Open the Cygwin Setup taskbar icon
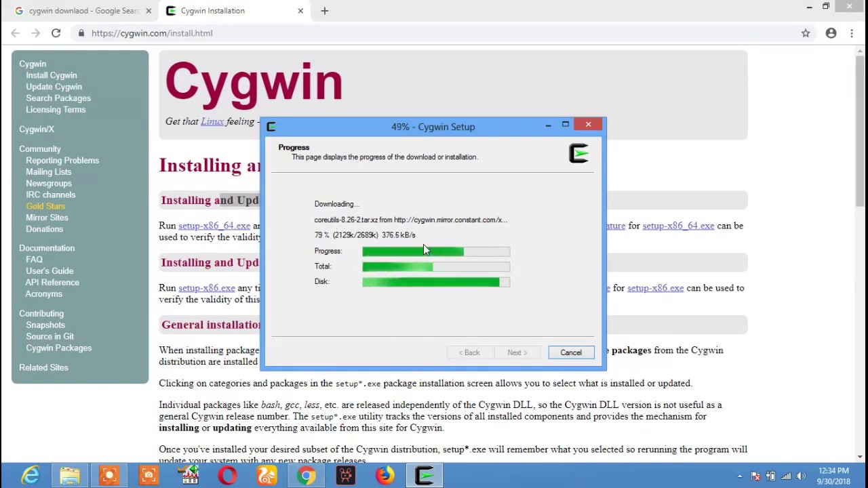868x488 pixels. coord(425,475)
